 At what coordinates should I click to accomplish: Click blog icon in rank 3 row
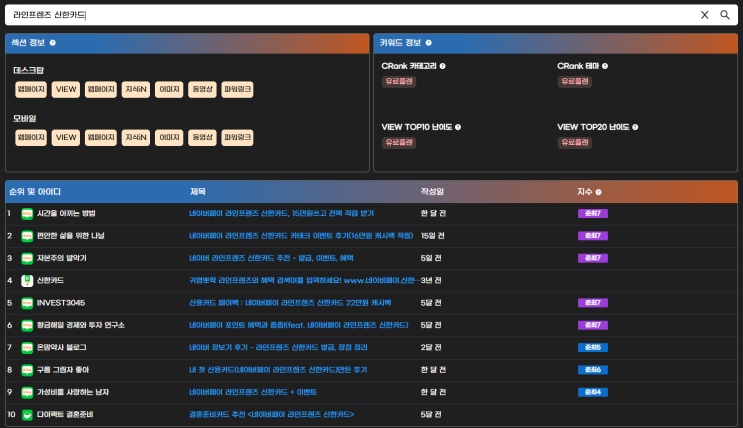coord(27,258)
